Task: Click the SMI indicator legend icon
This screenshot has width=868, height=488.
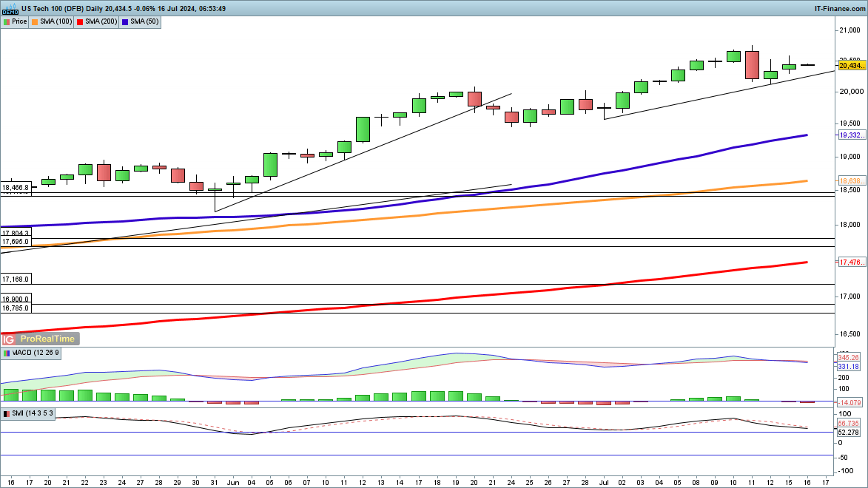Action: [x=7, y=413]
